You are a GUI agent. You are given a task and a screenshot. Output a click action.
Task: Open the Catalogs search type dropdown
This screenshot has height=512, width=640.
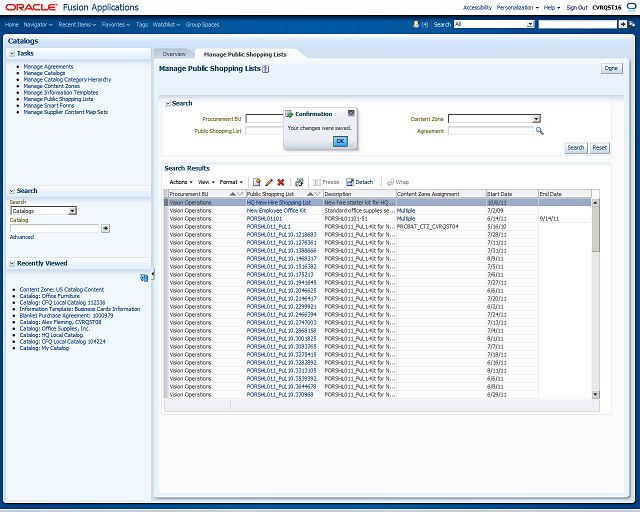point(72,211)
